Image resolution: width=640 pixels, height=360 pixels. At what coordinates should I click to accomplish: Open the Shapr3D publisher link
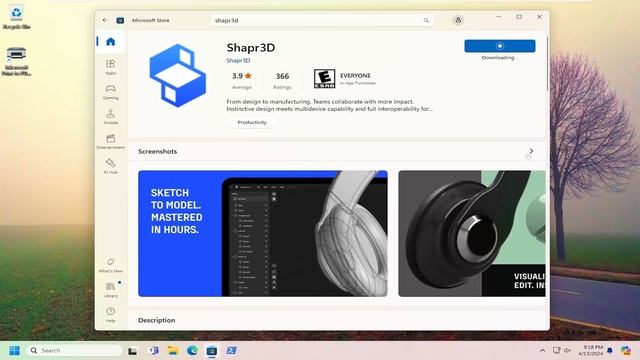(238, 60)
